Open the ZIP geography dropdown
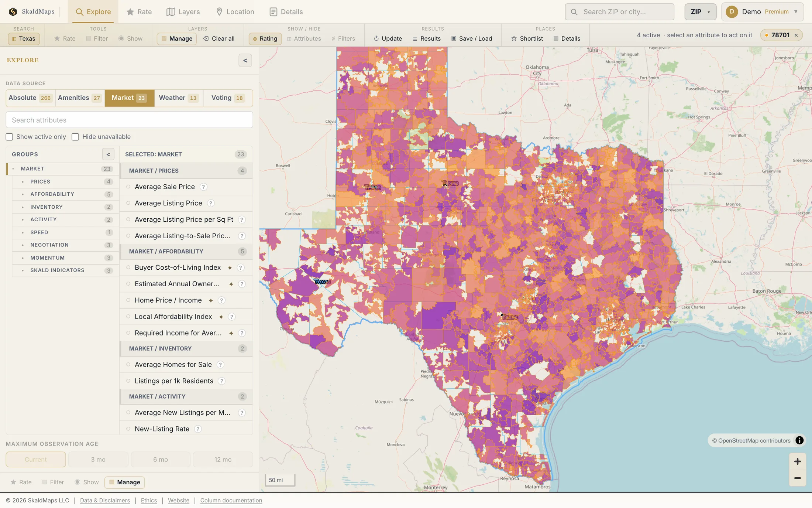Viewport: 812px width, 508px height. [x=700, y=12]
